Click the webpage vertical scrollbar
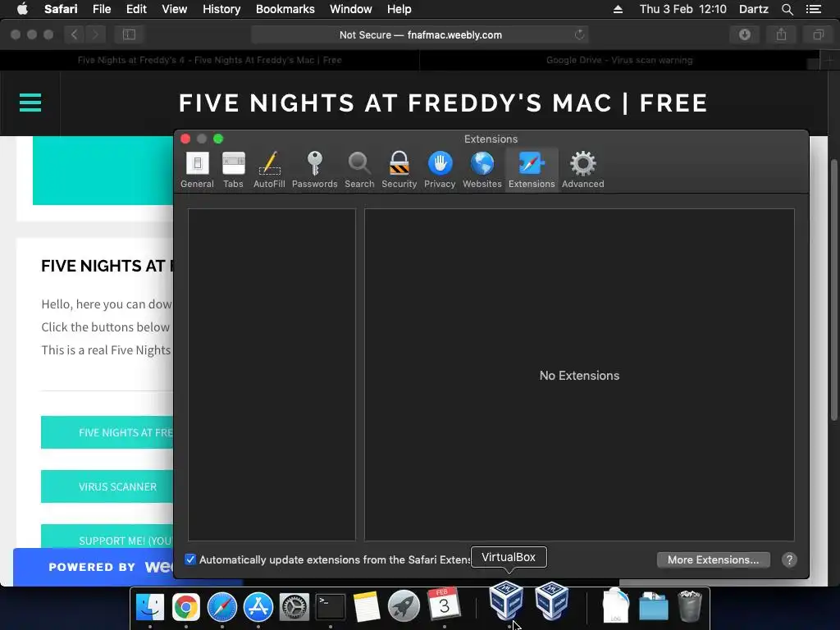This screenshot has width=840, height=630. 833,290
